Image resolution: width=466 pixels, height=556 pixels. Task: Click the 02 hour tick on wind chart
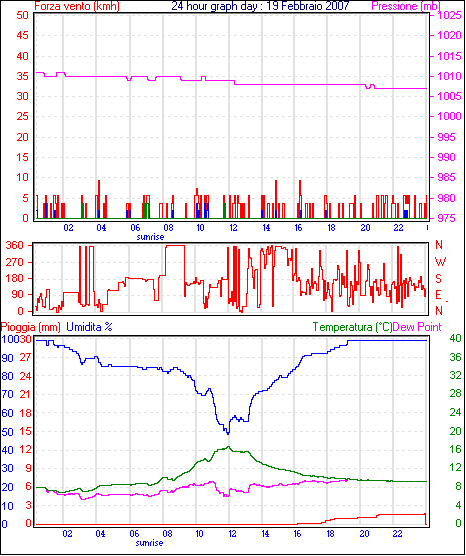(68, 227)
